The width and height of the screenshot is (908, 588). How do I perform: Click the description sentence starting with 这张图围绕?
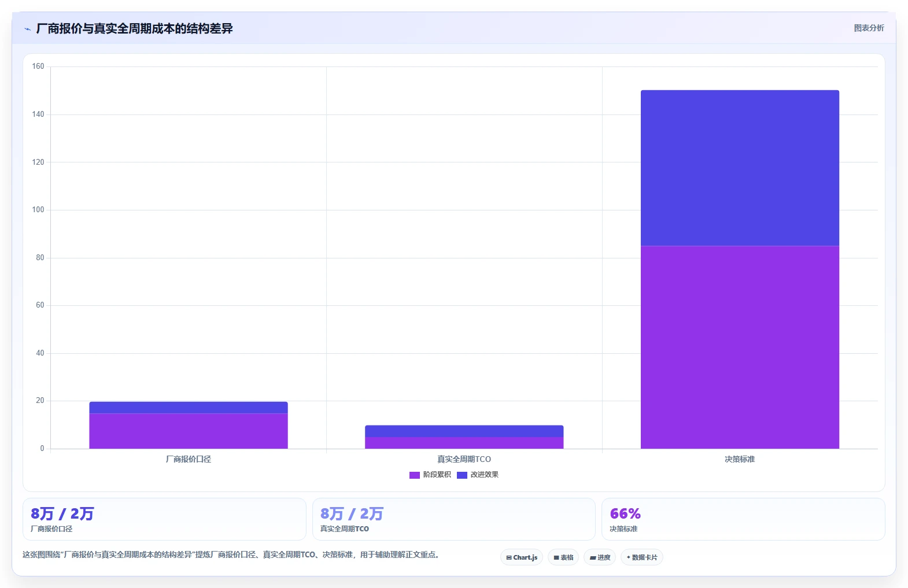pos(231,554)
